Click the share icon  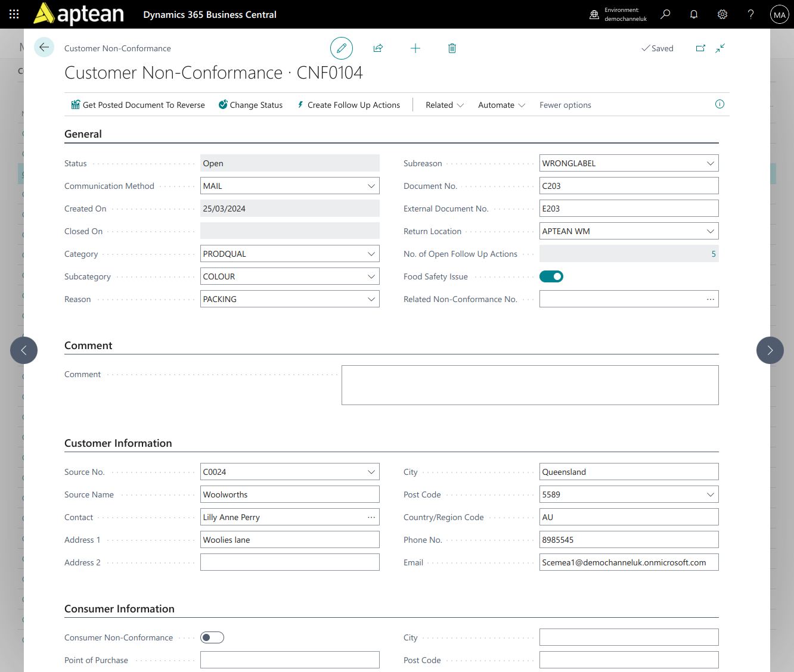(x=378, y=48)
